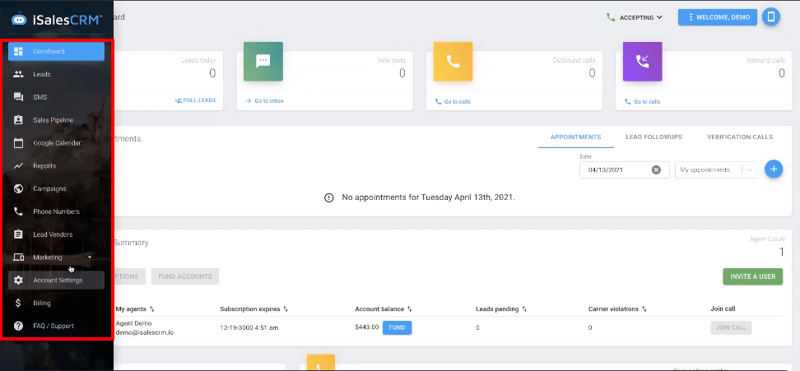Click the WELCOME, DEMO button
The image size is (800, 371).
click(x=717, y=17)
